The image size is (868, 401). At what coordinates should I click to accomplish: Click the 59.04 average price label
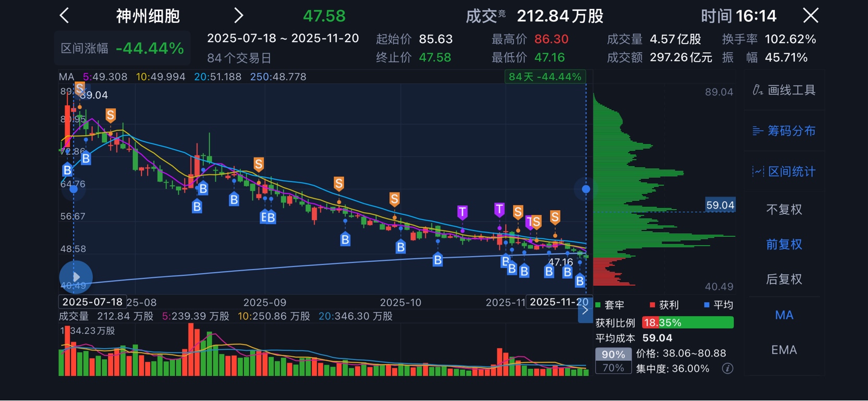coord(720,205)
